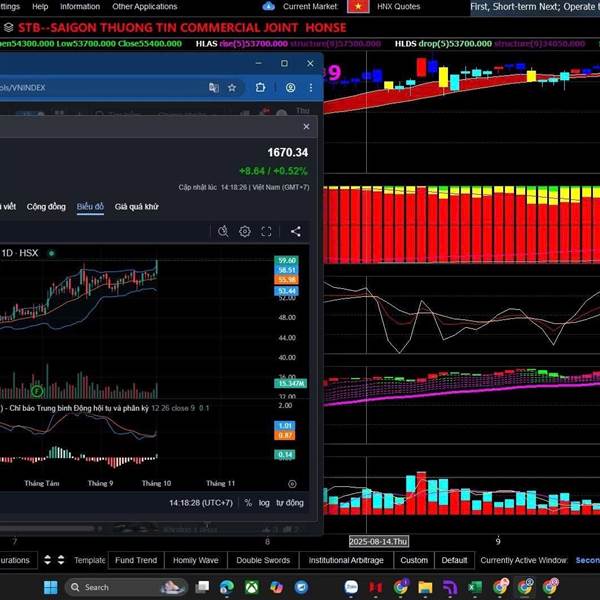
Task: Click the green live status dot beside HSX
Action: pos(51,253)
